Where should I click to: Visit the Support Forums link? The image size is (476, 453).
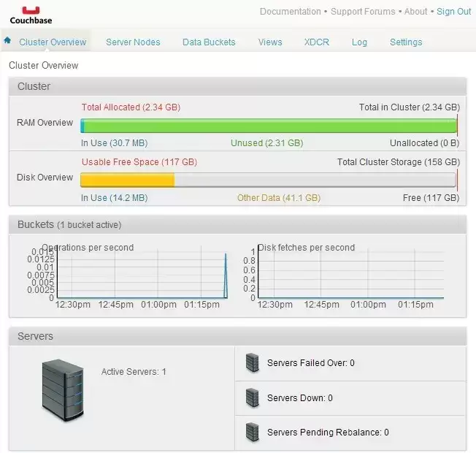(x=363, y=12)
